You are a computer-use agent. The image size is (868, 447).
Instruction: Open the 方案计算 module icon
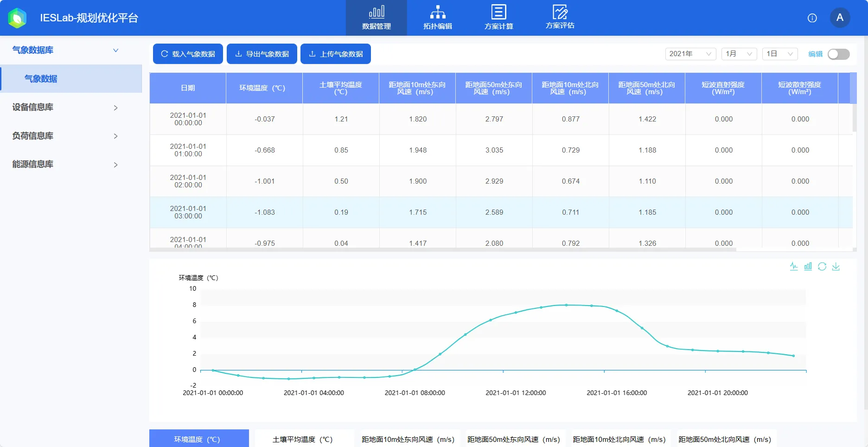click(499, 18)
